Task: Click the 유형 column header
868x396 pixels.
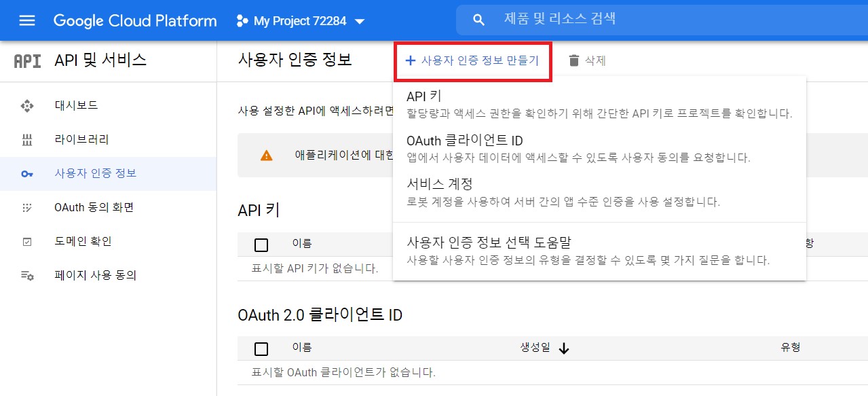Action: coord(791,347)
